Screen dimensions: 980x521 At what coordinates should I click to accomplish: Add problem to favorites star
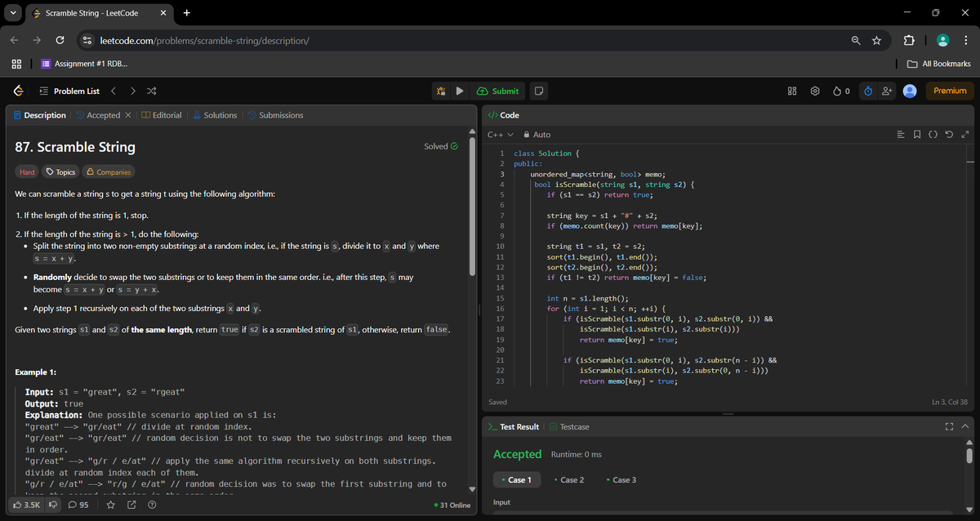point(111,505)
